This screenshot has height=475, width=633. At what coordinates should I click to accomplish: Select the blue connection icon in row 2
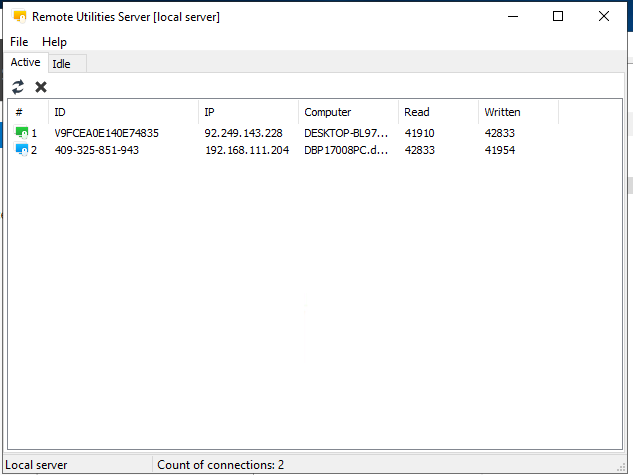click(22, 150)
